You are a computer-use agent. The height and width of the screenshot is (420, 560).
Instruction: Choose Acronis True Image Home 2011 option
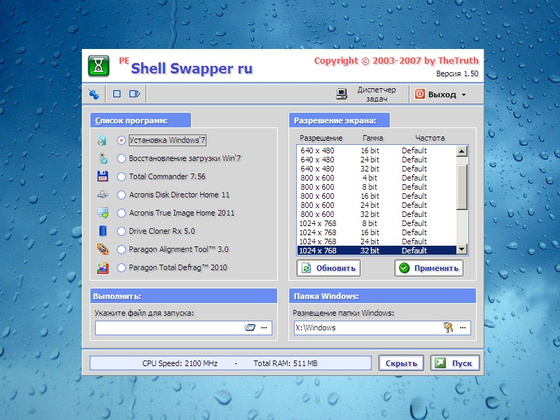[121, 213]
